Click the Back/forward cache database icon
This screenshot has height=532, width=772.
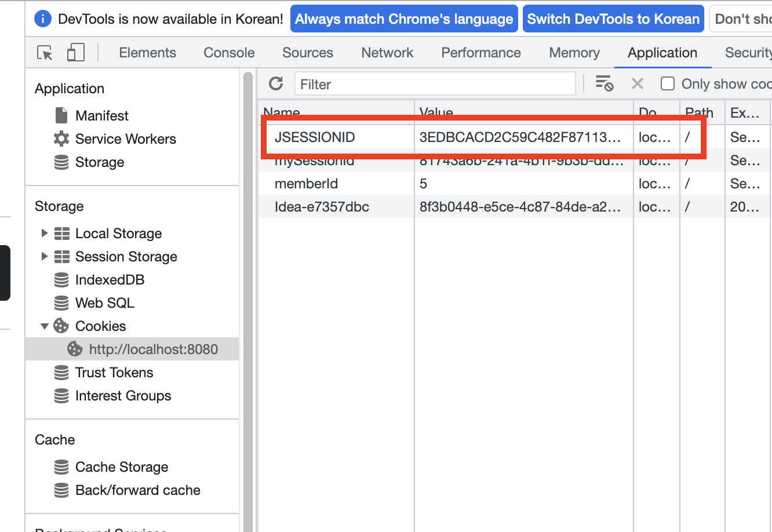coord(61,490)
